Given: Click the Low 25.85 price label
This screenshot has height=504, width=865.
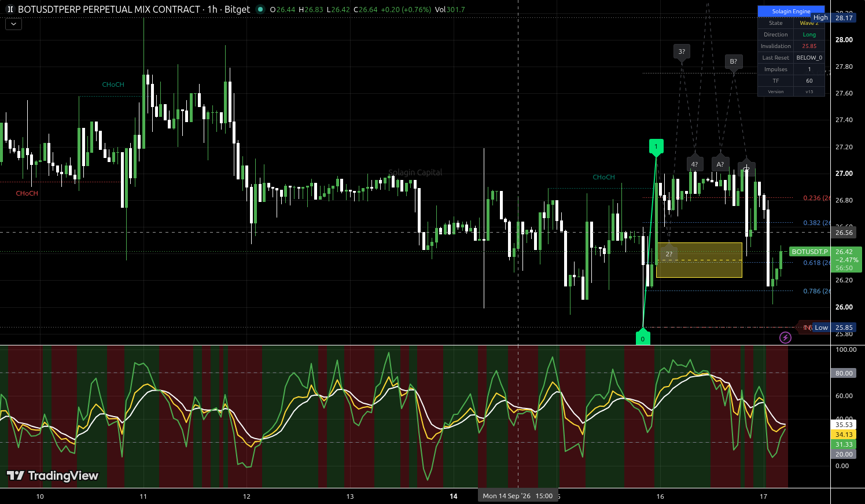Looking at the screenshot, I should click(834, 328).
